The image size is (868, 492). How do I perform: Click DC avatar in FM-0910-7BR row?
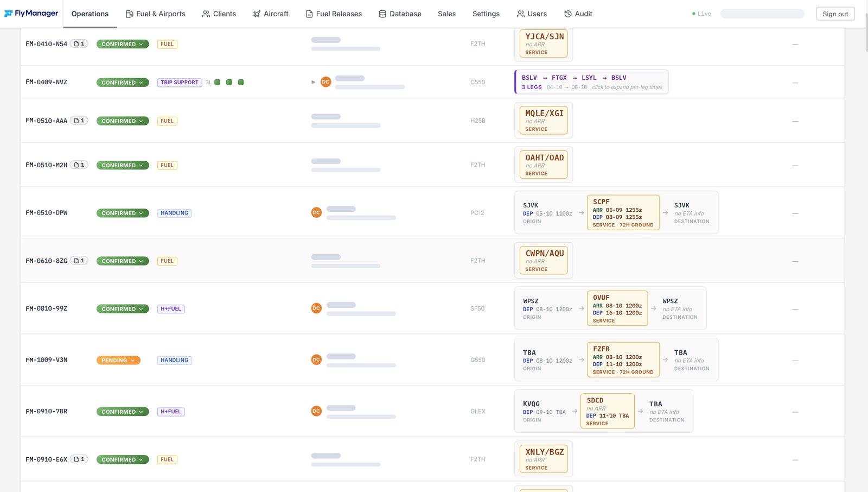pos(316,411)
